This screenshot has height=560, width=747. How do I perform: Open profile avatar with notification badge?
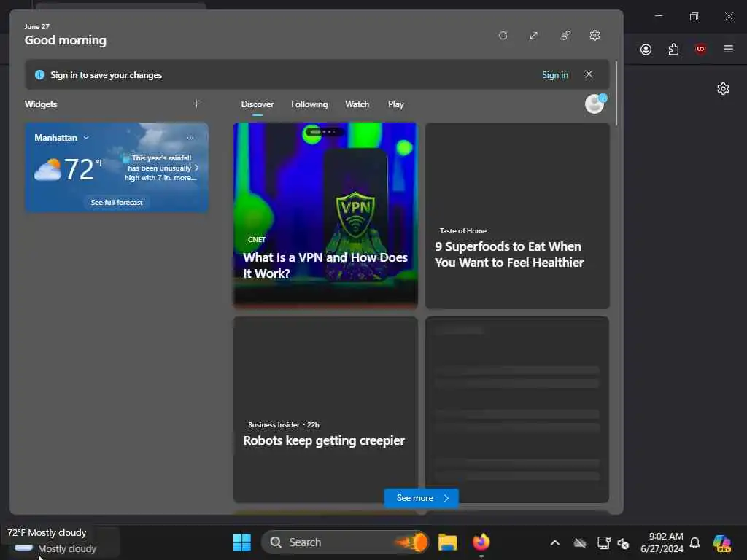point(595,104)
